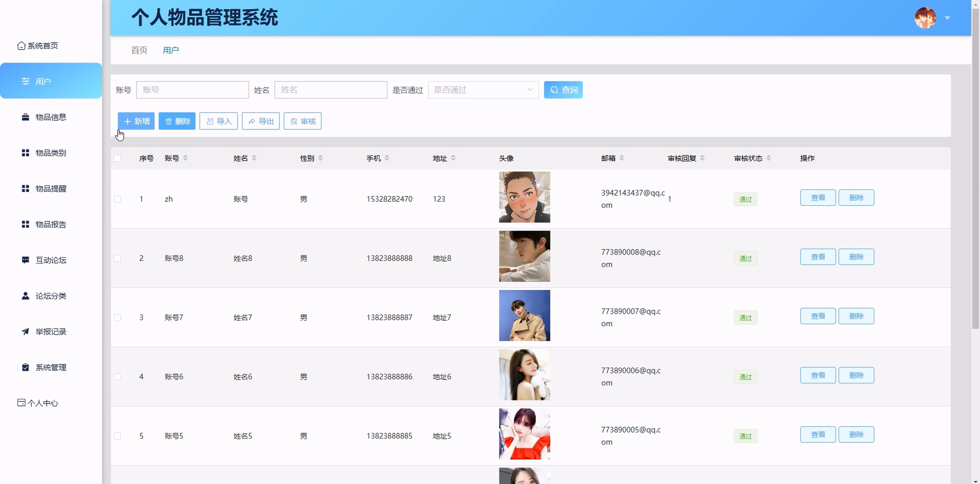Click the home icon beside 系统首页

(x=21, y=46)
